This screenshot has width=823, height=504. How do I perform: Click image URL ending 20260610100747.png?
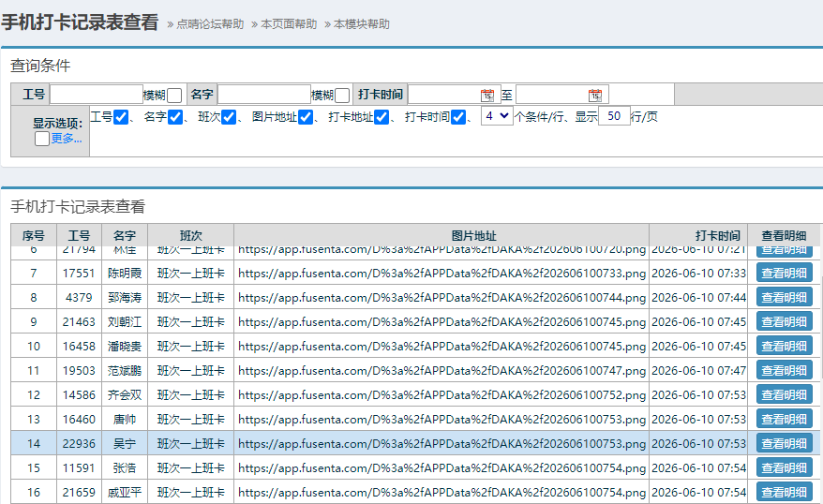pos(441,371)
